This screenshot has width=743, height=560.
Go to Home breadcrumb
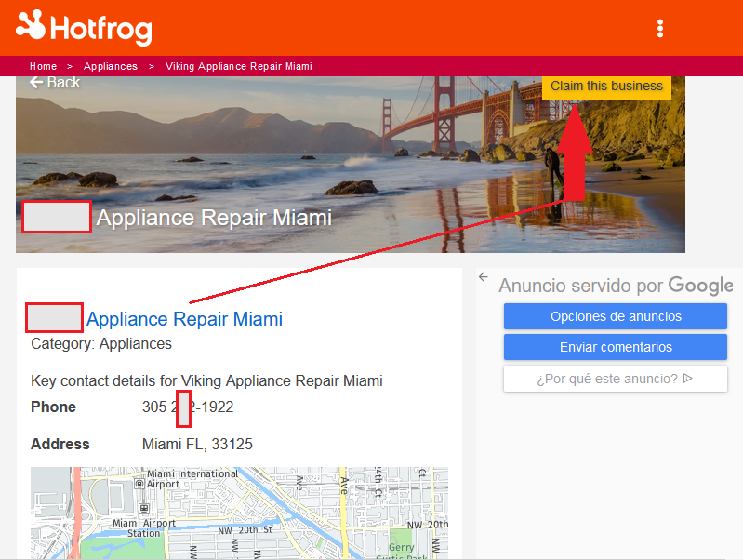[x=43, y=66]
